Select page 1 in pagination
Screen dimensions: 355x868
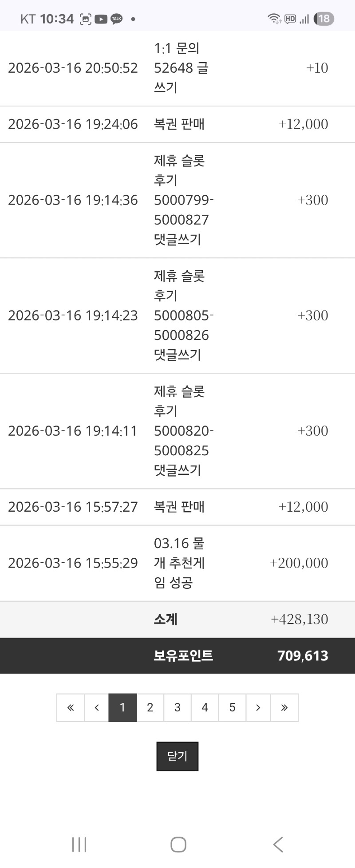click(x=122, y=707)
